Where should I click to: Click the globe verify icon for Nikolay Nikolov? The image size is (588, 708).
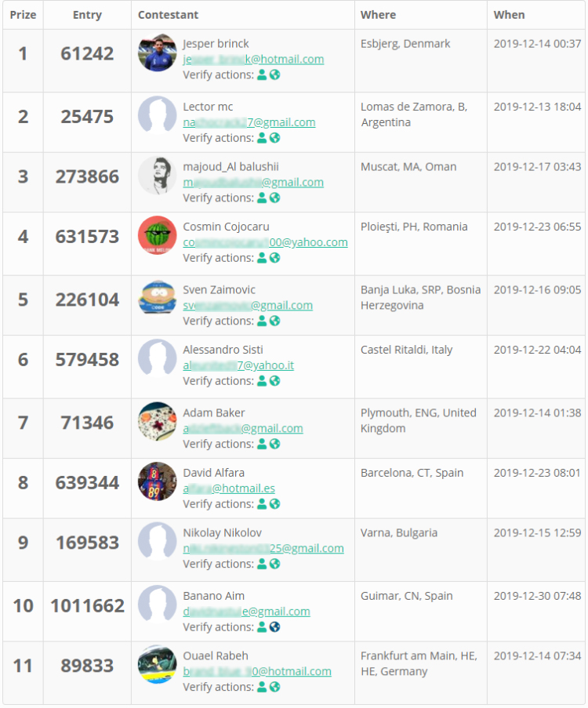274,564
